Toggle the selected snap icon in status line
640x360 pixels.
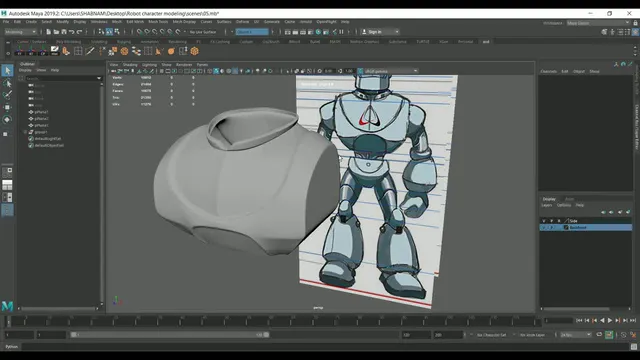(x=109, y=32)
